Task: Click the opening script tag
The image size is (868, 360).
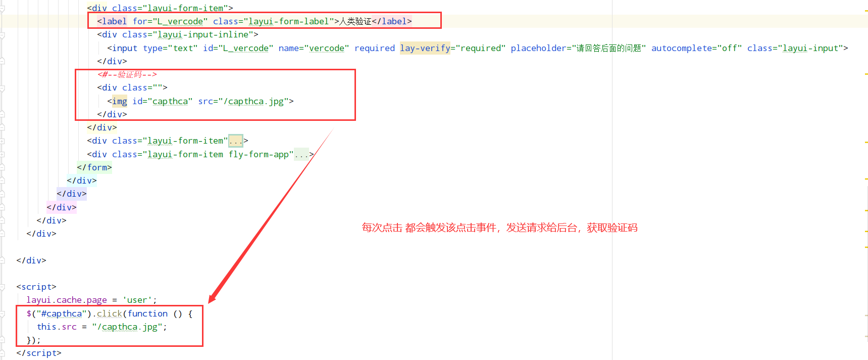Action: (x=36, y=287)
